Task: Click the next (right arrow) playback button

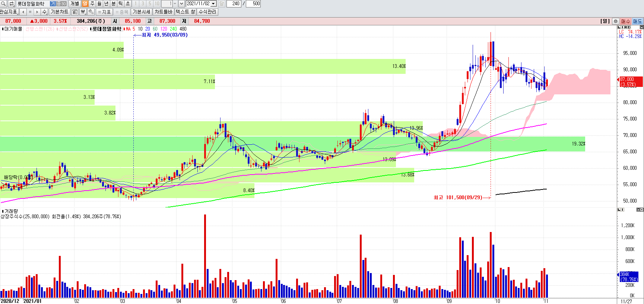Action: coord(37,12)
